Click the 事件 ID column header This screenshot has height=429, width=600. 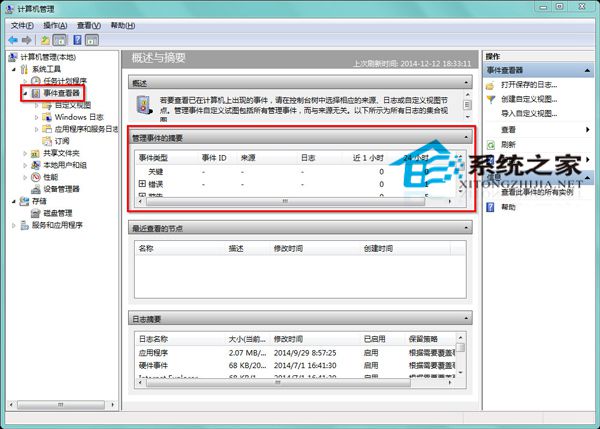214,158
